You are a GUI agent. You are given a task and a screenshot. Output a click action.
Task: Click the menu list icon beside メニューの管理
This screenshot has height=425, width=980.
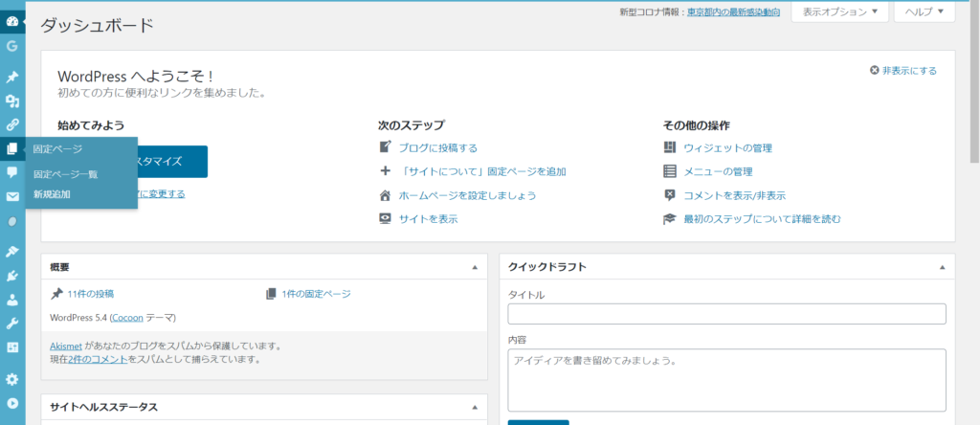pyautogui.click(x=670, y=171)
